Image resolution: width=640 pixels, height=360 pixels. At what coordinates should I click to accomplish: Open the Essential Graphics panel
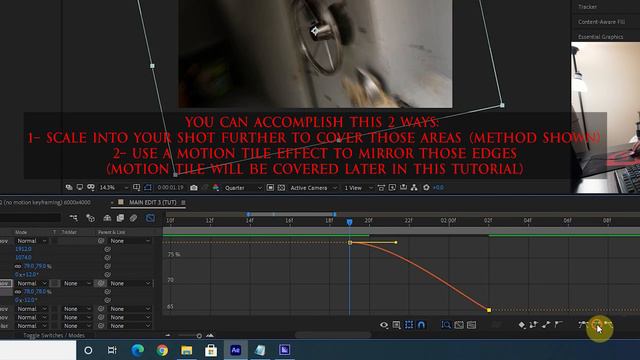click(x=600, y=37)
